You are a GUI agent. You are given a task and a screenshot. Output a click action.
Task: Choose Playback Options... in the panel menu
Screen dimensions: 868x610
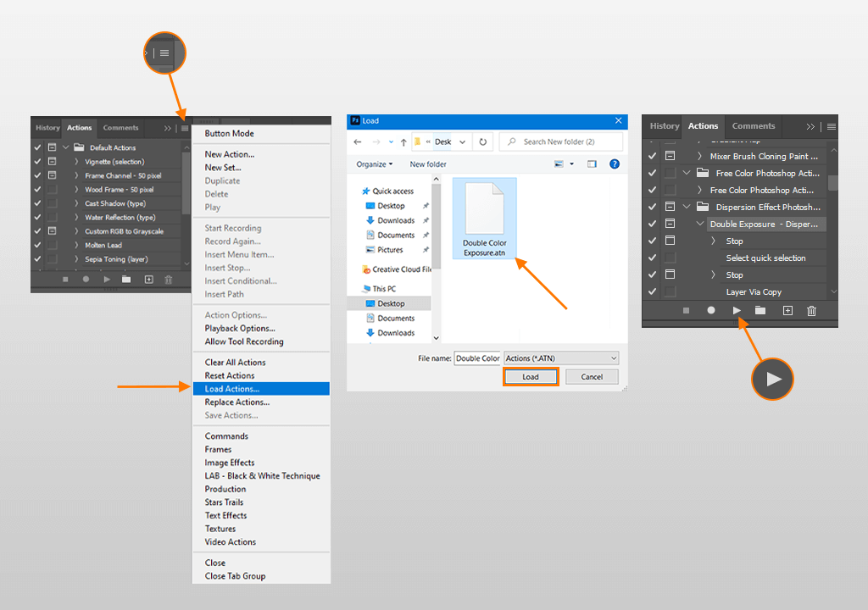[261, 328]
